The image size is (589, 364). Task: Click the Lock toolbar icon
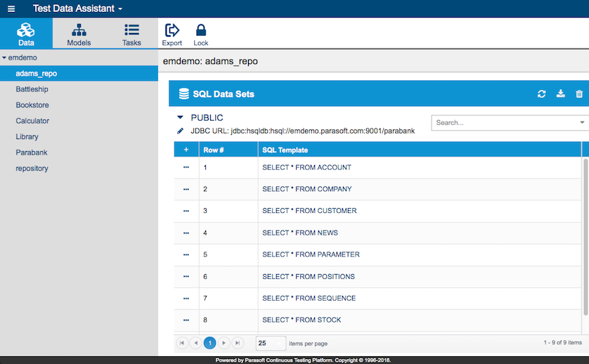(201, 35)
